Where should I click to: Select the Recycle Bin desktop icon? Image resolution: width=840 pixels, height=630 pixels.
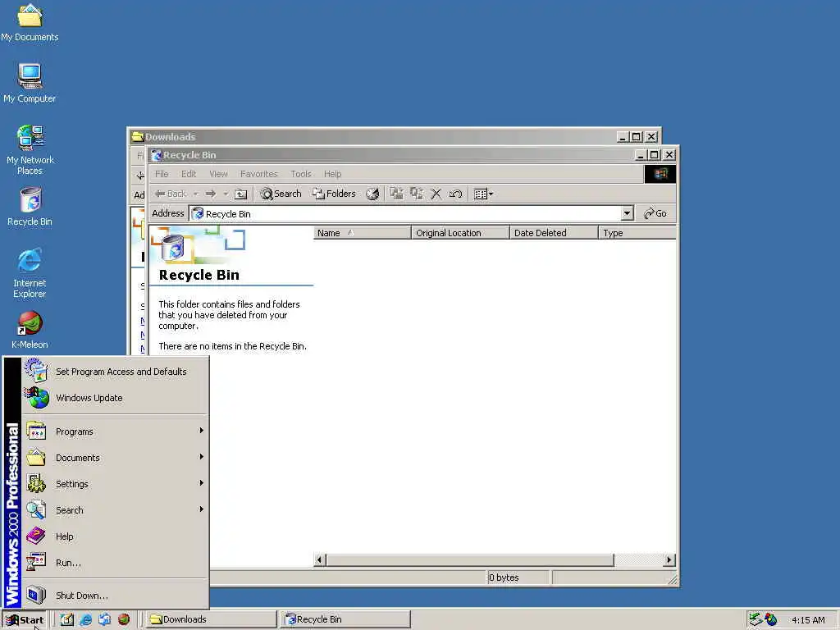[30, 207]
